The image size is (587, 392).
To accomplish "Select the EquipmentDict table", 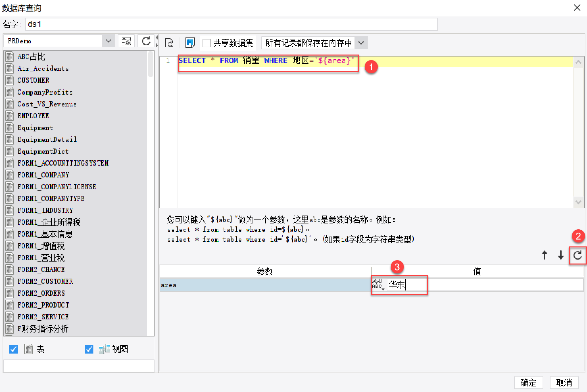I will pyautogui.click(x=43, y=151).
